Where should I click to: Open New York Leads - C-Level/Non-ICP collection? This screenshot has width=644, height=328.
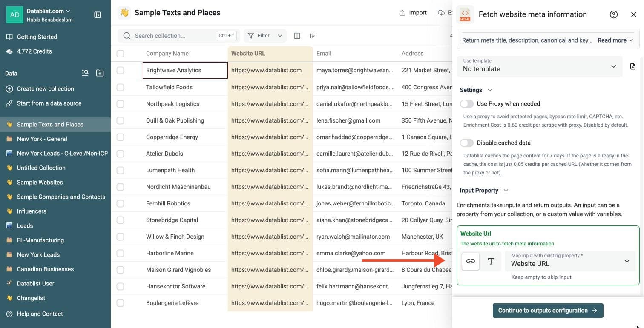tap(55, 154)
